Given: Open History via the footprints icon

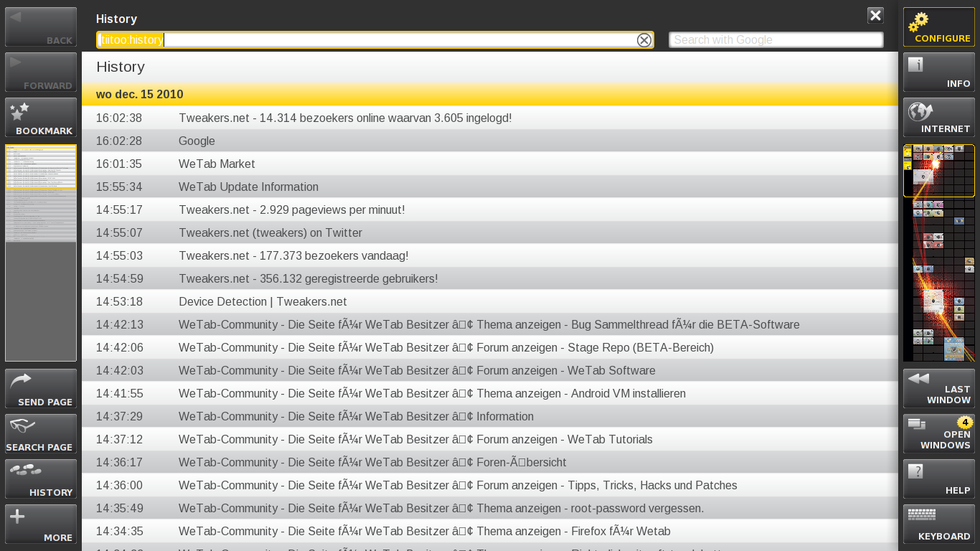Looking at the screenshot, I should (41, 479).
